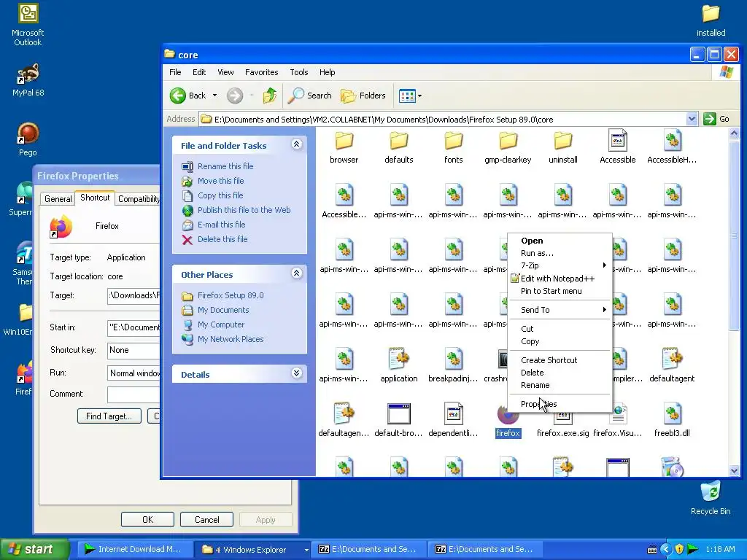Open Windows Explorer taskbar group

click(253, 550)
